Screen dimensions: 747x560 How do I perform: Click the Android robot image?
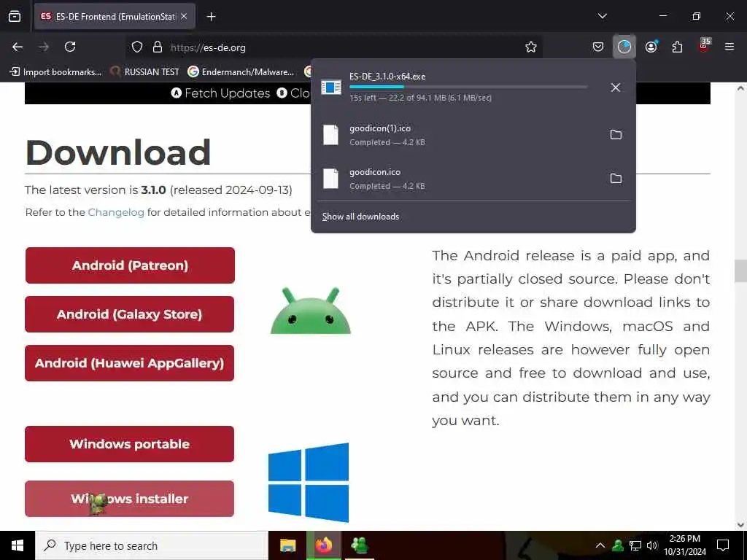coord(311,311)
